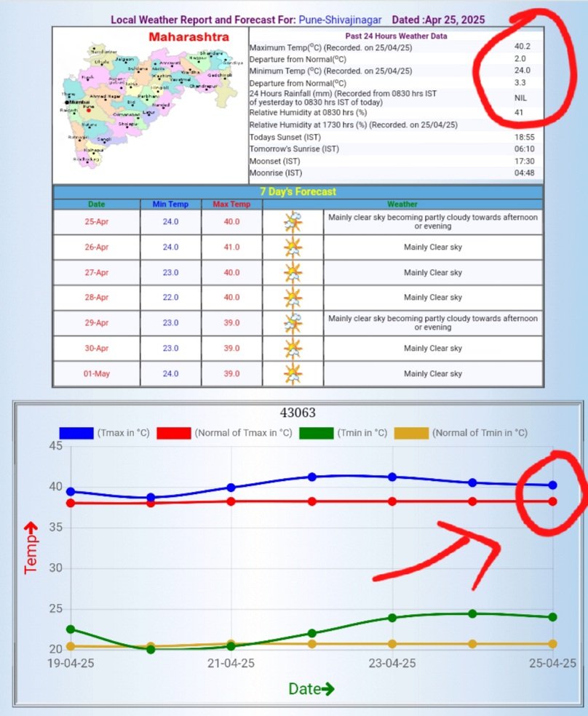Click the 24 Hours Rainfall value NIL
Viewport: 588px width, 716px height.
[x=520, y=98]
